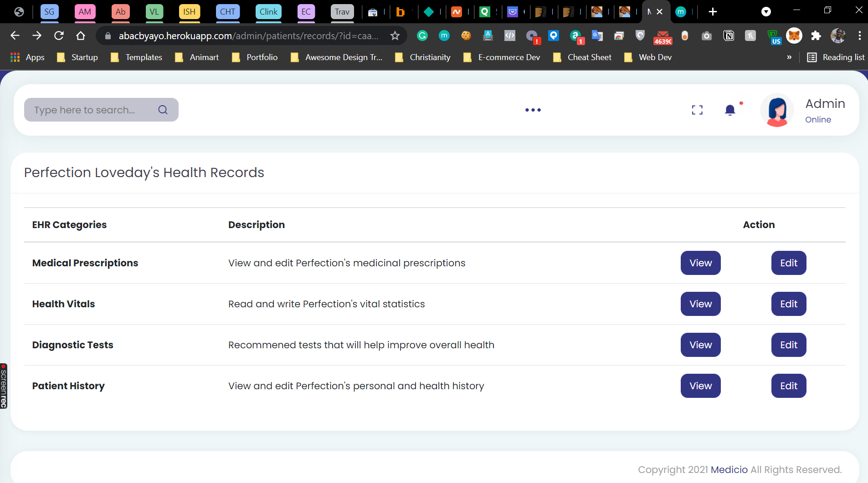Open the notifications bell
Viewport: 868px width, 483px height.
tap(730, 110)
